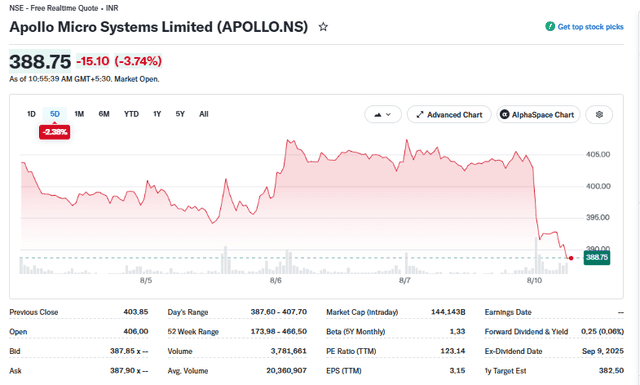Click the green Get top stock picks icon

coord(550,27)
